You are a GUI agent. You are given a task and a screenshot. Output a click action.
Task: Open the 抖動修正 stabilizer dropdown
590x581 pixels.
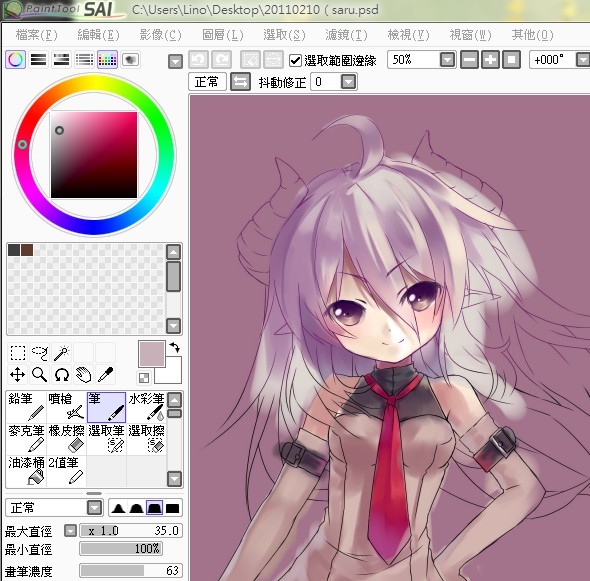348,82
